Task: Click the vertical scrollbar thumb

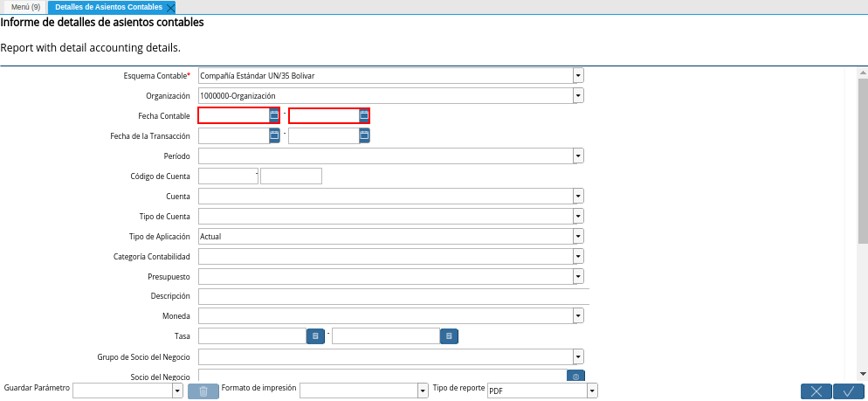Action: 863,161
